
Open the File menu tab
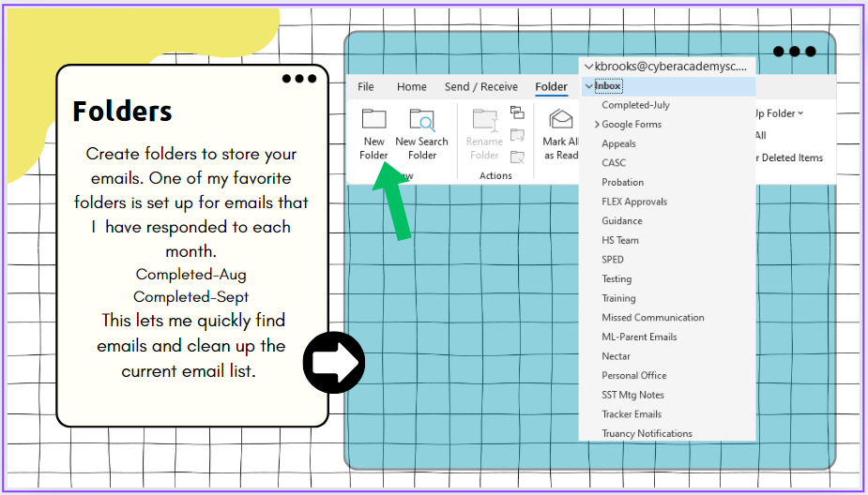[365, 87]
